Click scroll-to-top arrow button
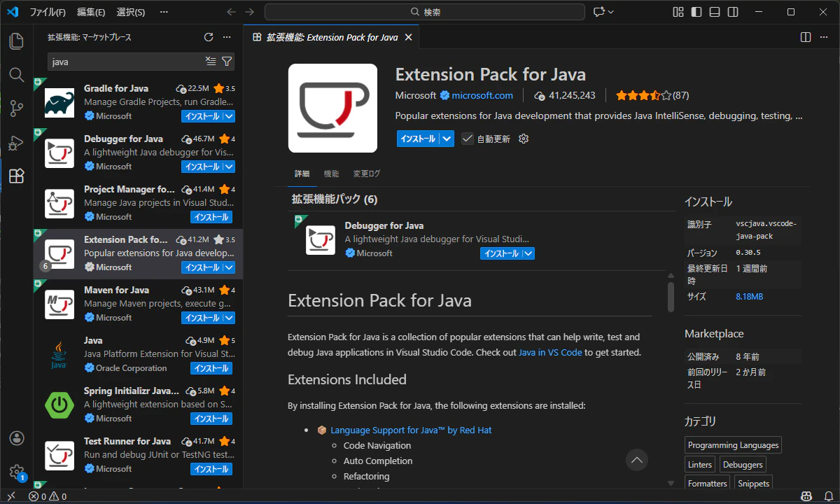This screenshot has width=840, height=504. click(637, 460)
